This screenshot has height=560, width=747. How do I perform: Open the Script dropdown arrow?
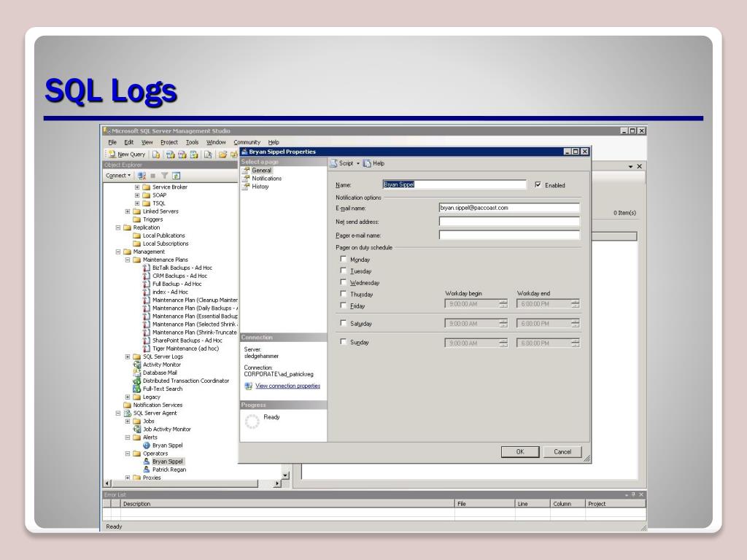click(358, 163)
